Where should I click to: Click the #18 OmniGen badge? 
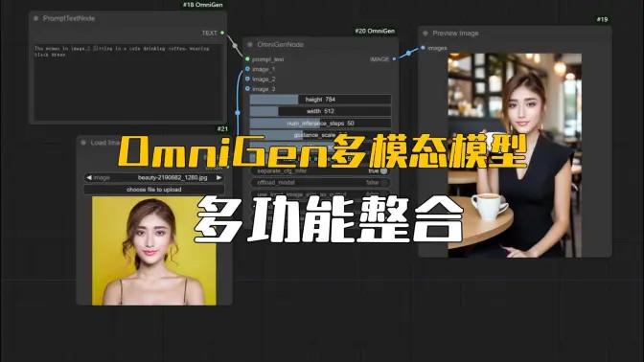pos(203,5)
